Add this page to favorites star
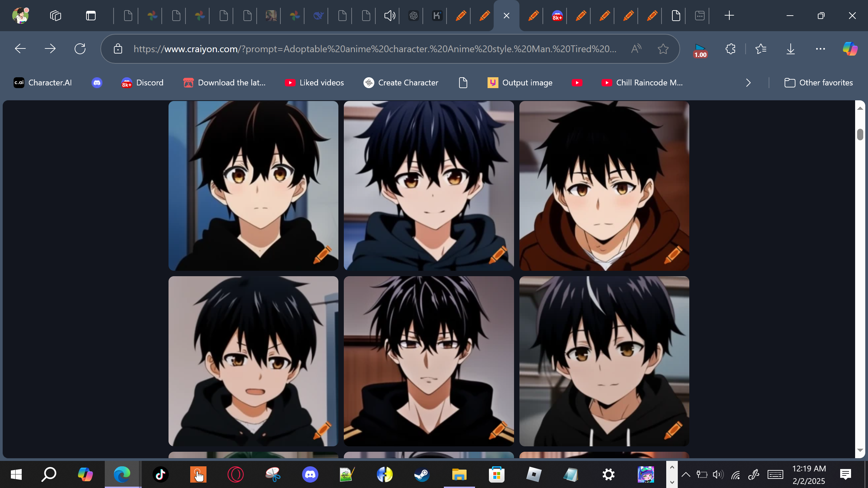 [663, 49]
